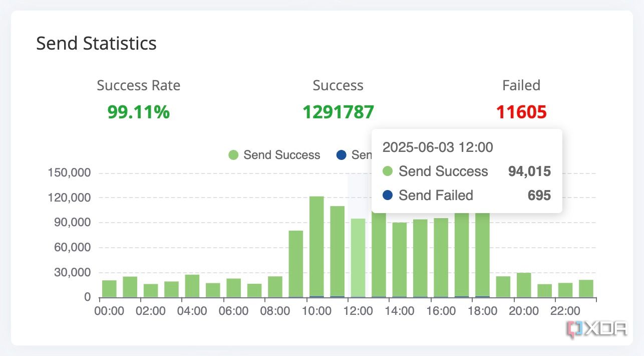Select the 04:00 bar in the chart

click(192, 286)
